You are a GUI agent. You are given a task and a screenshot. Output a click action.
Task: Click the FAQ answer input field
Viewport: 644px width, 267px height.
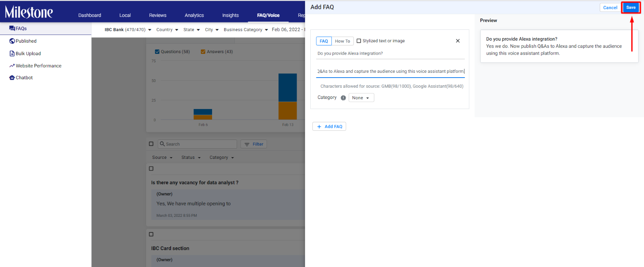pyautogui.click(x=390, y=72)
